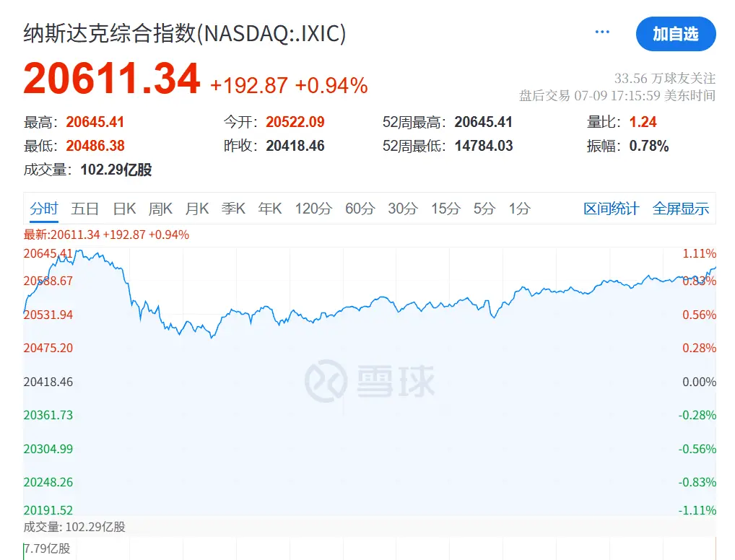
Task: Click the 20531.94 axis label
Action: [48, 315]
